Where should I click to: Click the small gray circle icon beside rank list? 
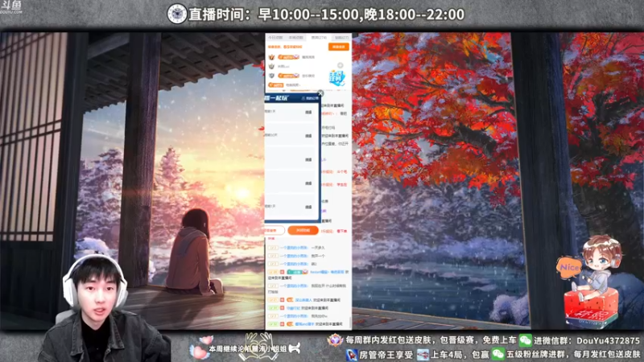click(x=340, y=65)
